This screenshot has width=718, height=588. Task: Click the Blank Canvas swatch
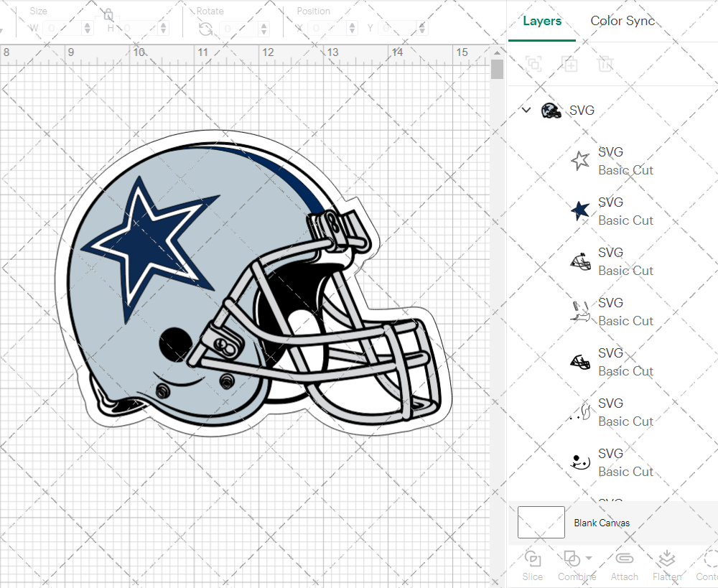541,522
